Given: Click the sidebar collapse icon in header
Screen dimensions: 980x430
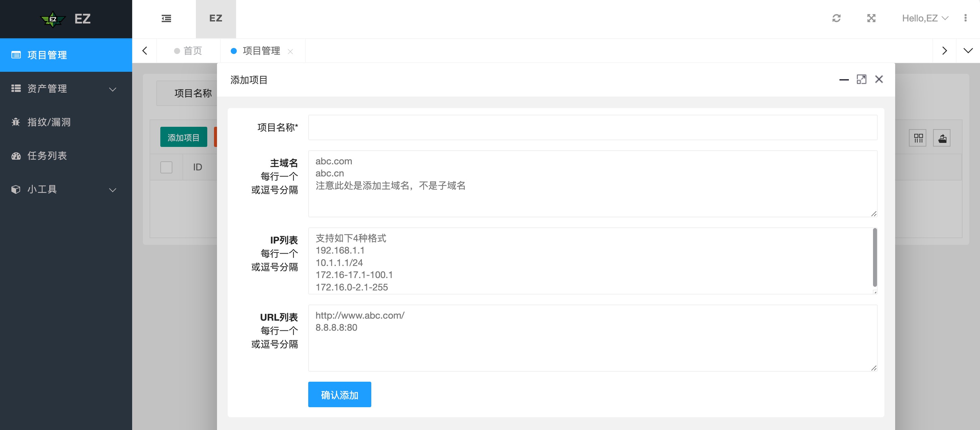Looking at the screenshot, I should (166, 18).
